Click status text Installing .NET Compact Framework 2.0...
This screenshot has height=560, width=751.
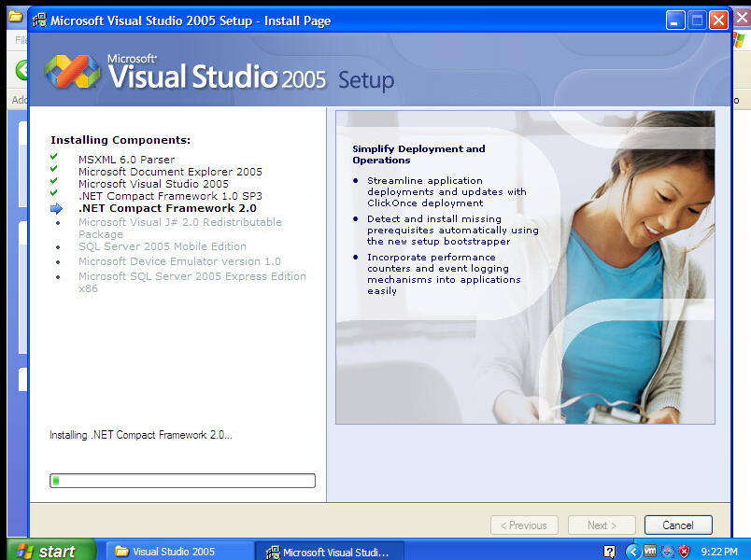[141, 435]
